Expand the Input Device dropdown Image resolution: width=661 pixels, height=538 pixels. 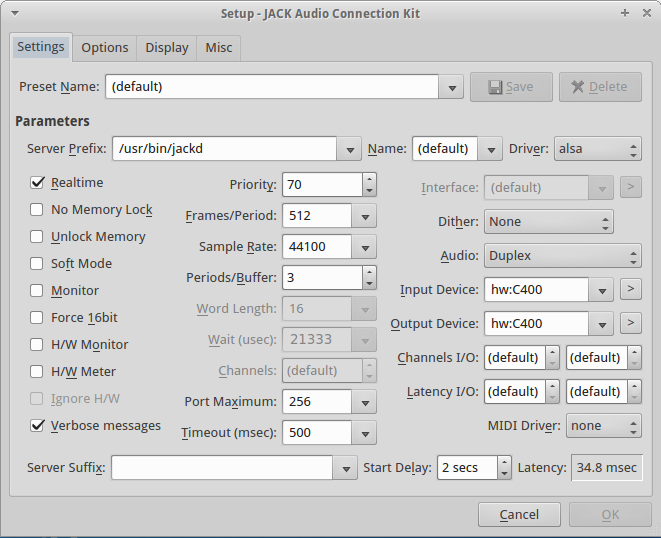pos(602,290)
